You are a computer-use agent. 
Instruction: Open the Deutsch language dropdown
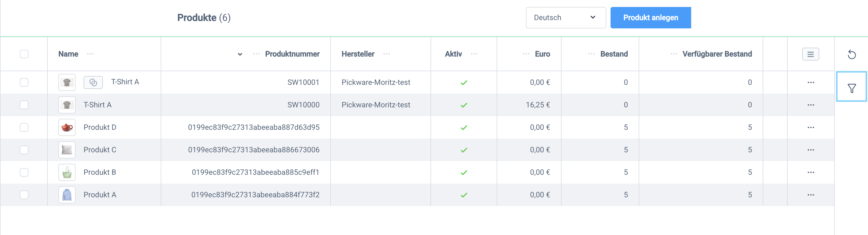pos(566,17)
